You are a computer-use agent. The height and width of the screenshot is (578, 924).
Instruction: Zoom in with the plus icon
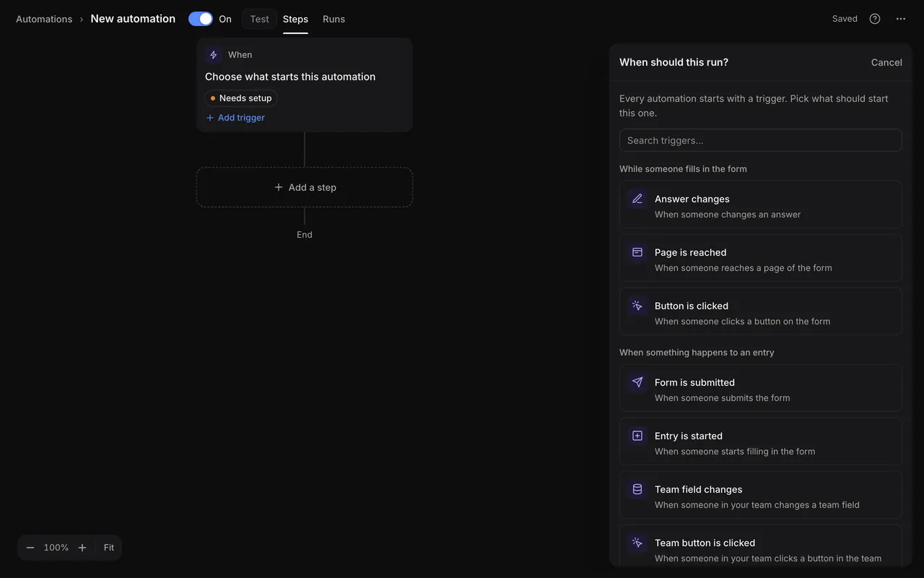tap(82, 548)
